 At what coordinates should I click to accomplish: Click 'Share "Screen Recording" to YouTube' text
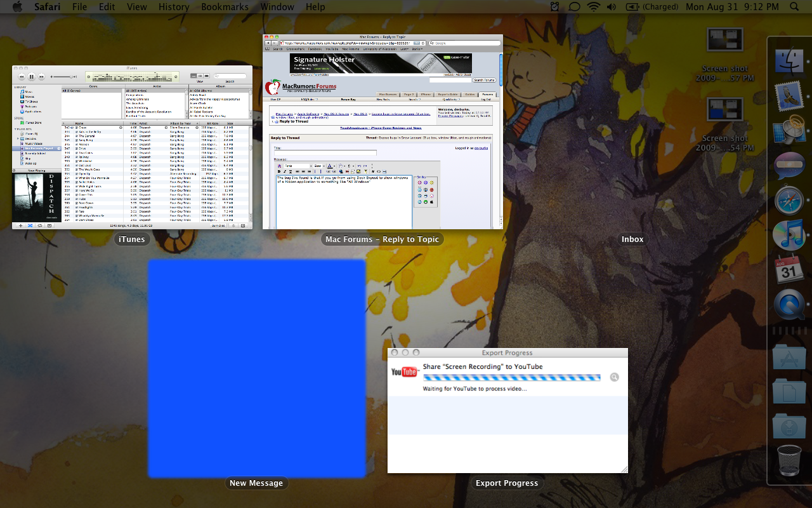(483, 366)
